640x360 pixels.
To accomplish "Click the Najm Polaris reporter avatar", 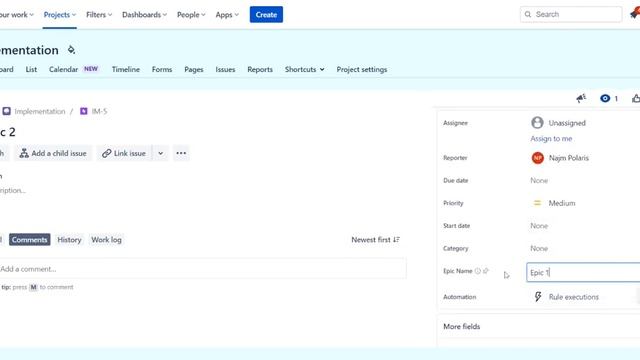I will coord(538,158).
